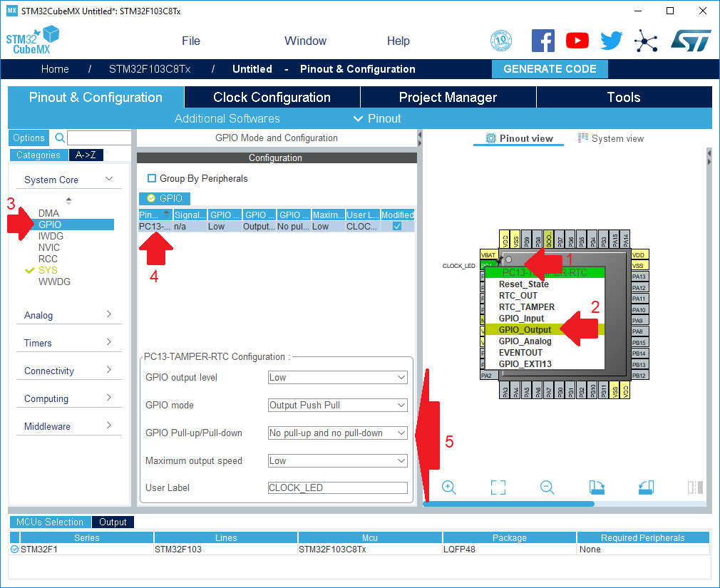Click the category search input box
Image resolution: width=720 pixels, height=588 pixels.
tap(99, 138)
